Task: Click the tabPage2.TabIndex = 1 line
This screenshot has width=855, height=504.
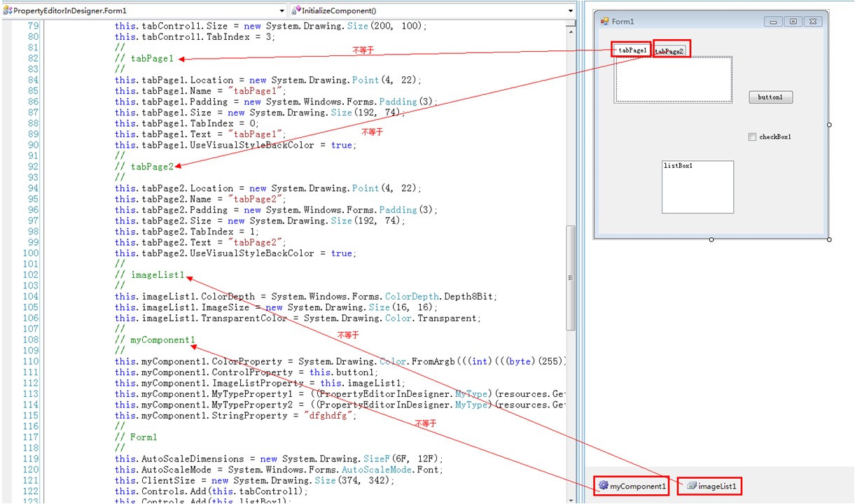Action: [187, 232]
